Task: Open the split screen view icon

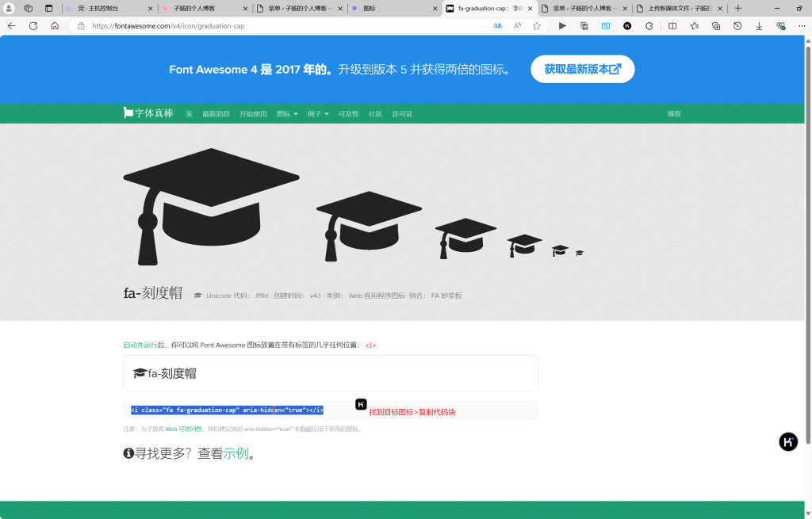Action: [672, 26]
